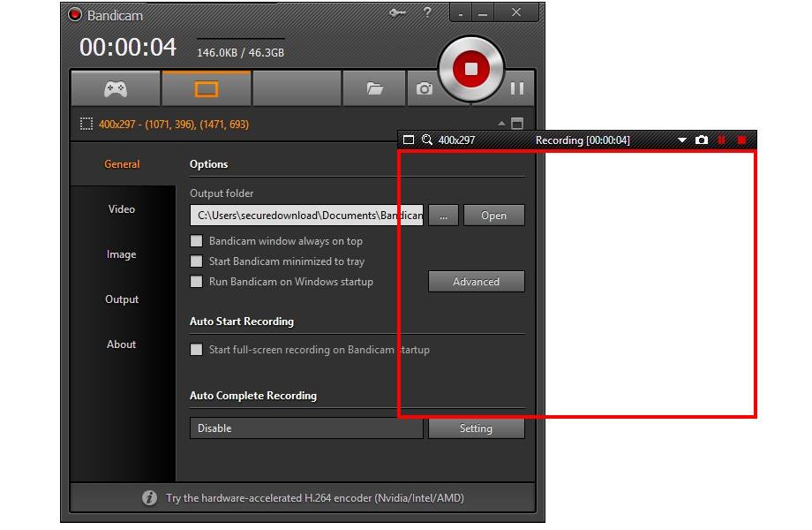Expand the overlay bar dropdown triangle
This screenshot has width=812, height=530.
coord(682,140)
